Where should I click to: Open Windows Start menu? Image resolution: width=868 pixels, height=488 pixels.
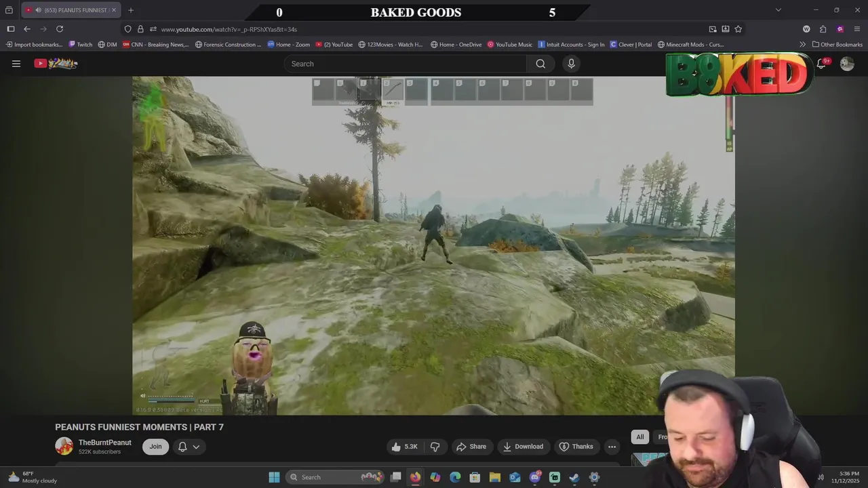click(x=274, y=477)
